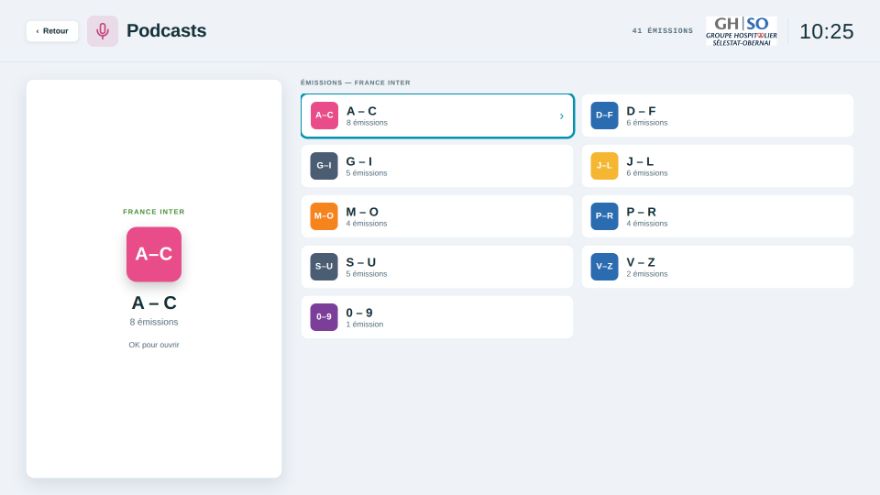Open the D – F row with 6 émissions
The width and height of the screenshot is (880, 495).
717,116
